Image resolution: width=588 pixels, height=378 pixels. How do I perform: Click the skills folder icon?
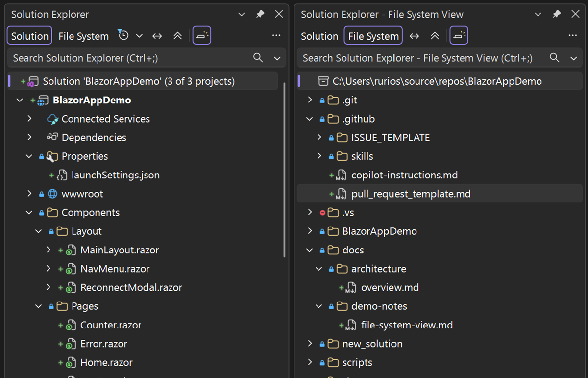[342, 156]
